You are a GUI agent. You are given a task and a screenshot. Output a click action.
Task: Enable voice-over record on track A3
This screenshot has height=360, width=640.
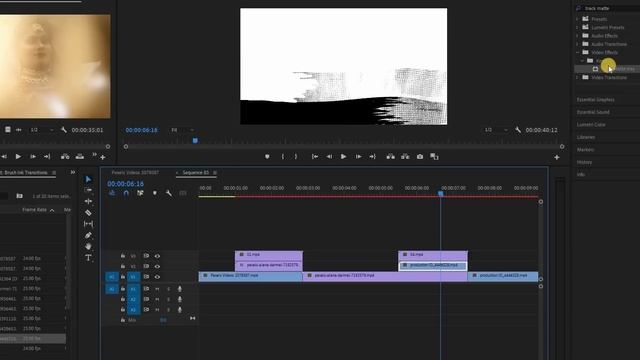180,310
